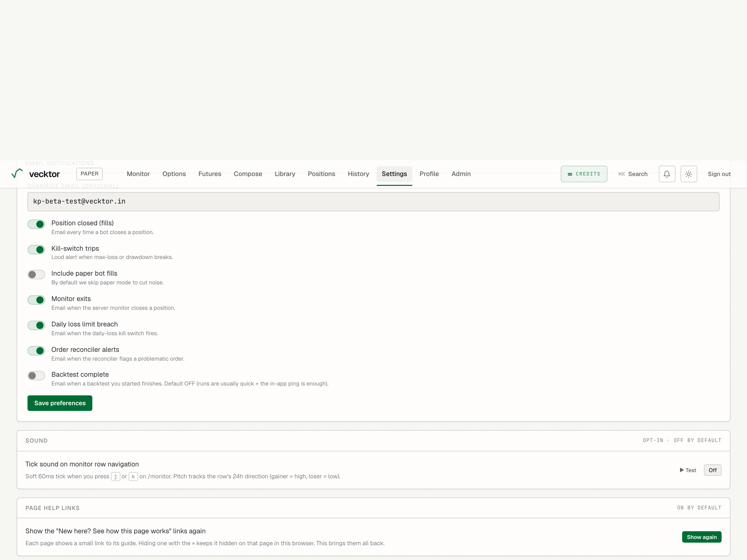Open the Profile nav tab
747x560 pixels.
click(429, 174)
